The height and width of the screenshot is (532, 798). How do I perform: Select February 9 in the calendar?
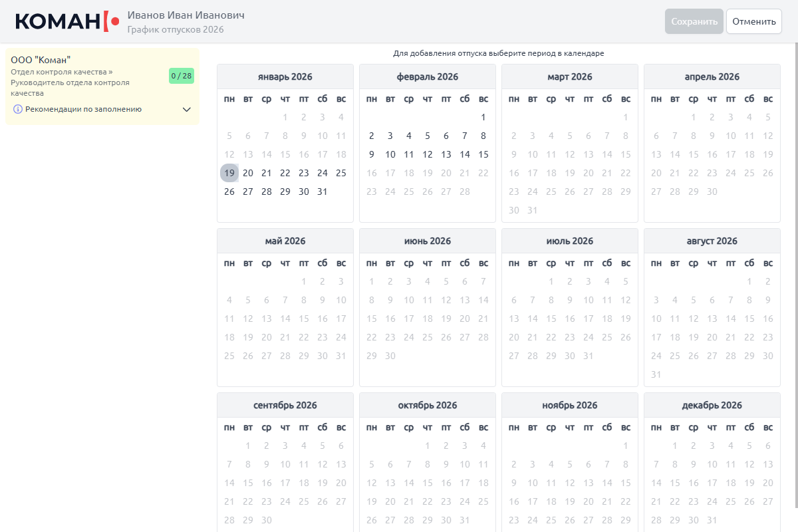pos(372,154)
